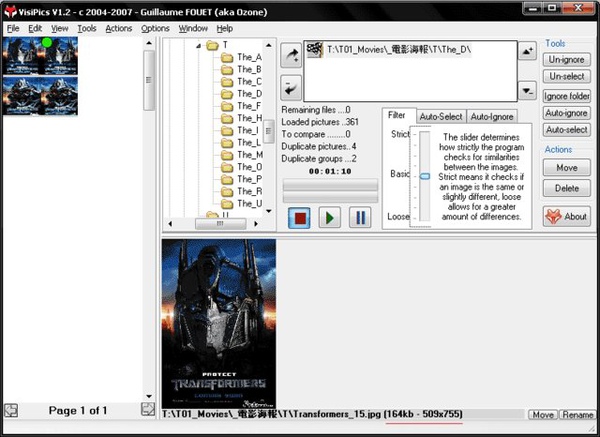600x437 pixels.
Task: Select the The_O folder
Action: pyautogui.click(x=242, y=167)
